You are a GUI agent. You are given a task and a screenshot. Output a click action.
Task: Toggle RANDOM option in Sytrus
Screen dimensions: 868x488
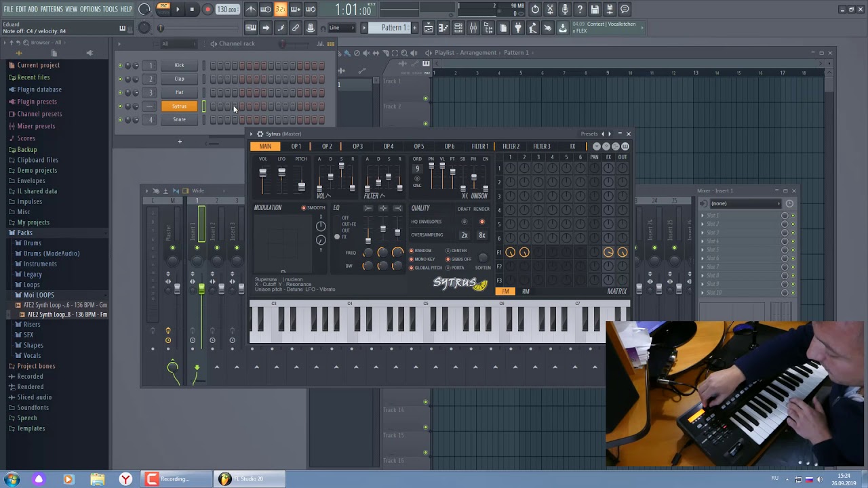click(x=420, y=251)
